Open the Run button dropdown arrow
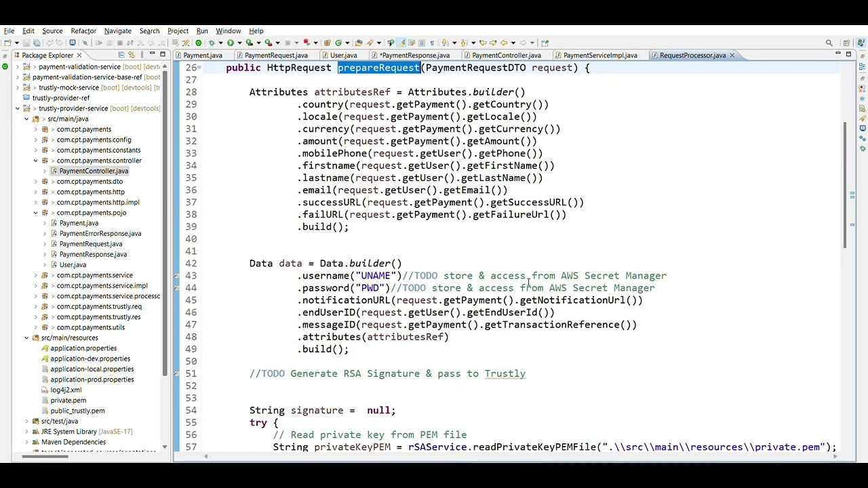The width and height of the screenshot is (868, 488). coord(239,43)
